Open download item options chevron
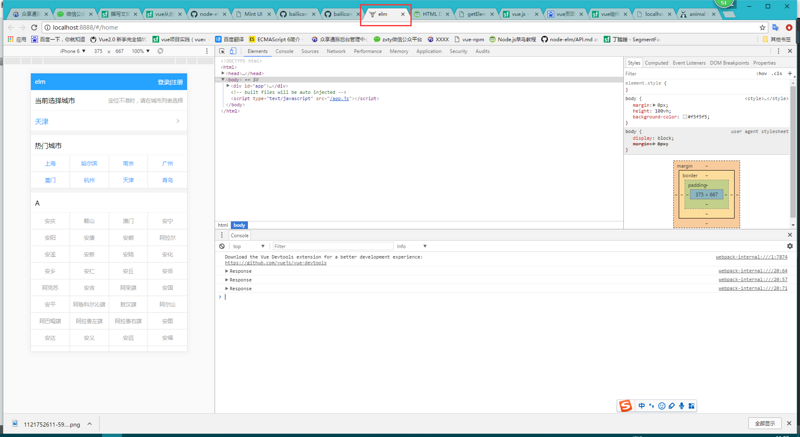Image resolution: width=800 pixels, height=437 pixels. (x=90, y=424)
